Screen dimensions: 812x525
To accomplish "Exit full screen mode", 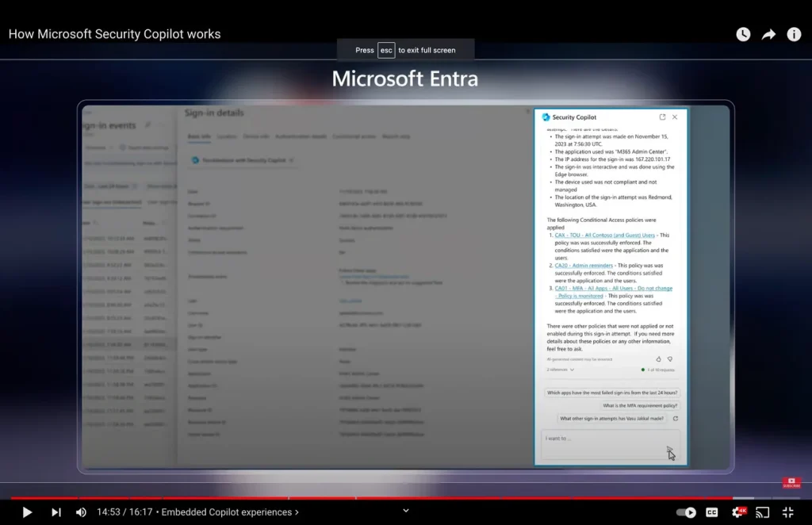I will [x=788, y=512].
